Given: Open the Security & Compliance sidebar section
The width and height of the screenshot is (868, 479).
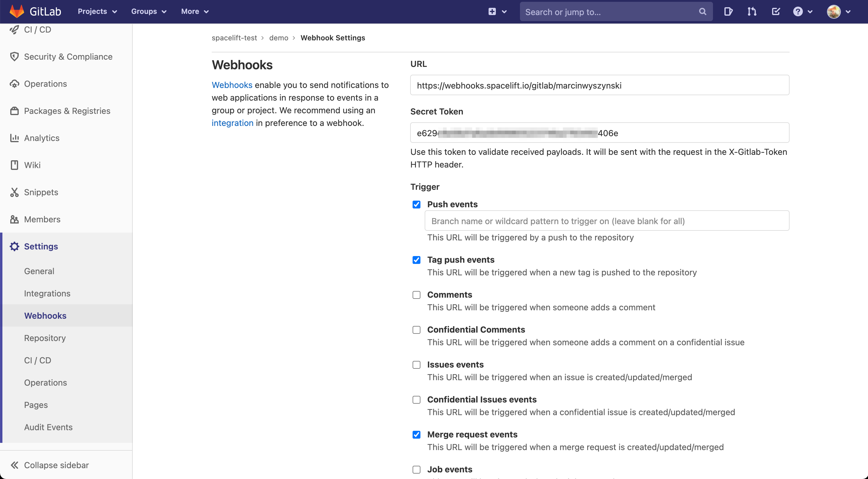Looking at the screenshot, I should pyautogui.click(x=68, y=57).
